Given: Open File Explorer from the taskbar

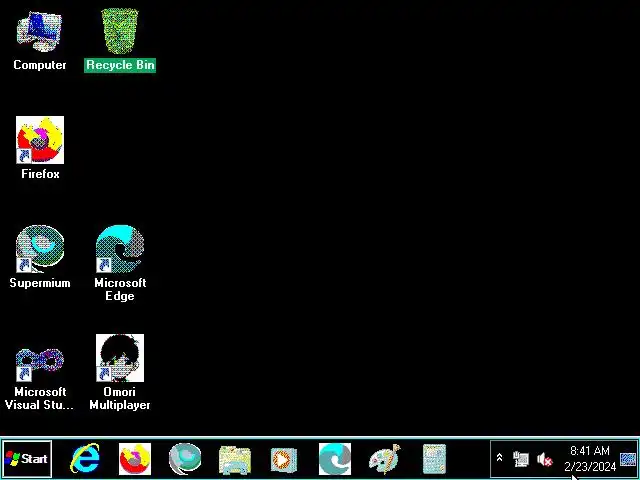Looking at the screenshot, I should [x=235, y=460].
